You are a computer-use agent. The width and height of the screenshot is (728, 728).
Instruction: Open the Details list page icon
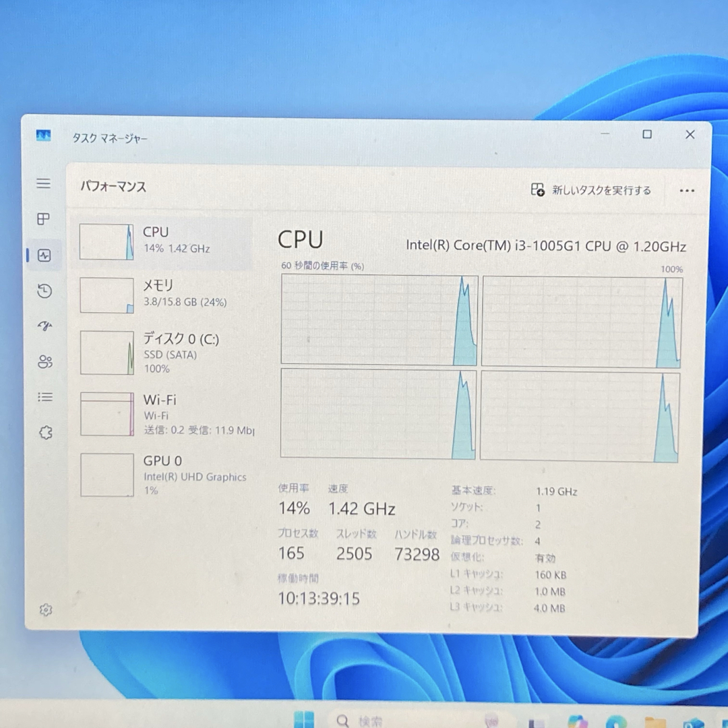pyautogui.click(x=45, y=397)
